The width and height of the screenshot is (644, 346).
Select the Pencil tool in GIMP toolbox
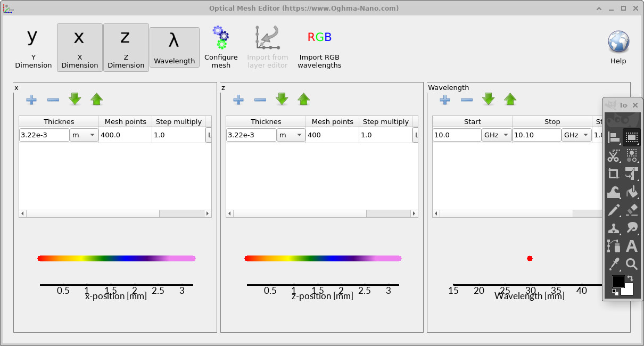click(x=614, y=210)
